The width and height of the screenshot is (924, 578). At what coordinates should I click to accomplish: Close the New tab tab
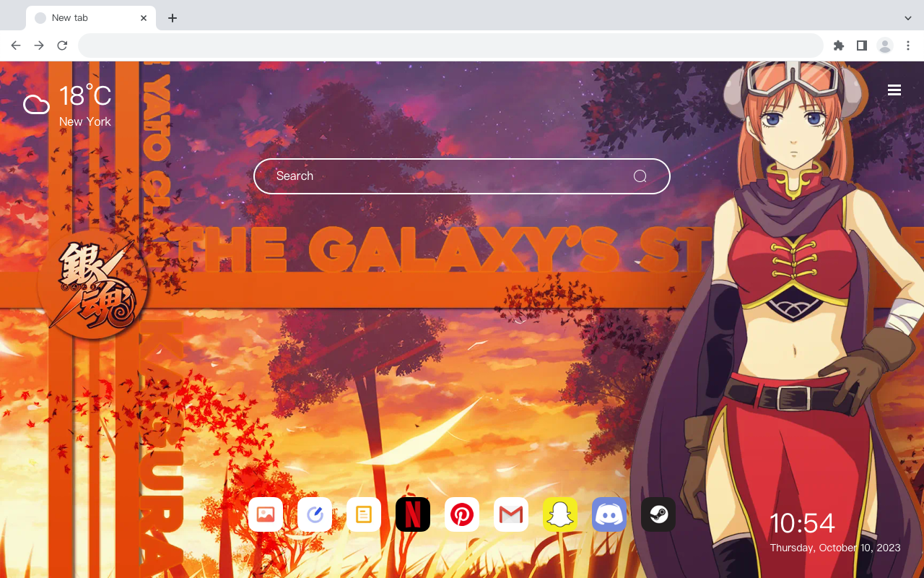coord(144,18)
